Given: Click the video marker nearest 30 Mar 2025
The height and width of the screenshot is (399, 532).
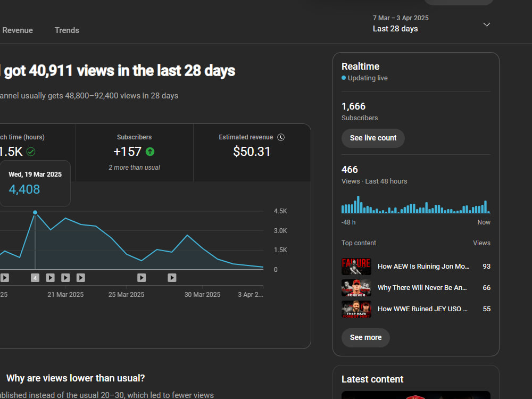Looking at the screenshot, I should click(x=172, y=278).
